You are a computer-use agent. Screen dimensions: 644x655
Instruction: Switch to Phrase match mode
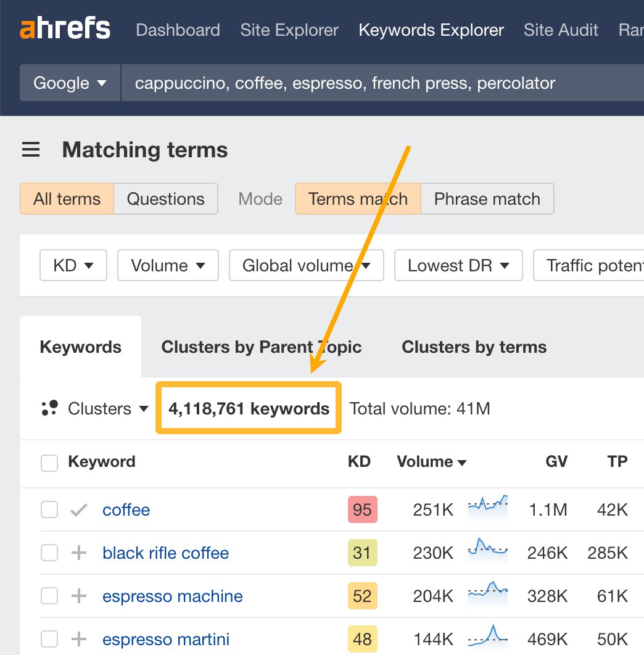pos(487,199)
